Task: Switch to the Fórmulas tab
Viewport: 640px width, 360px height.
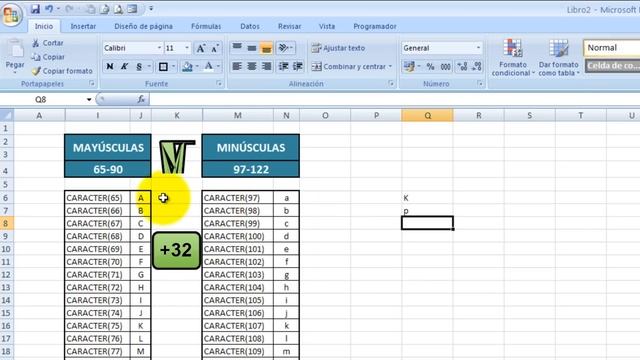Action: 206,26
